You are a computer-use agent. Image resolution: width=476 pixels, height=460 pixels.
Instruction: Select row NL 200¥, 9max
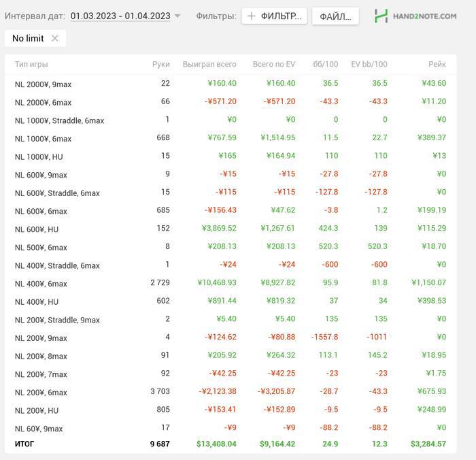[231, 338]
